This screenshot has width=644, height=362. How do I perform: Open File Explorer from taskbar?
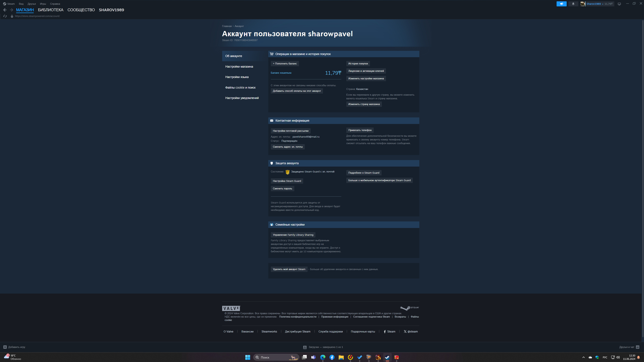[x=341, y=357]
